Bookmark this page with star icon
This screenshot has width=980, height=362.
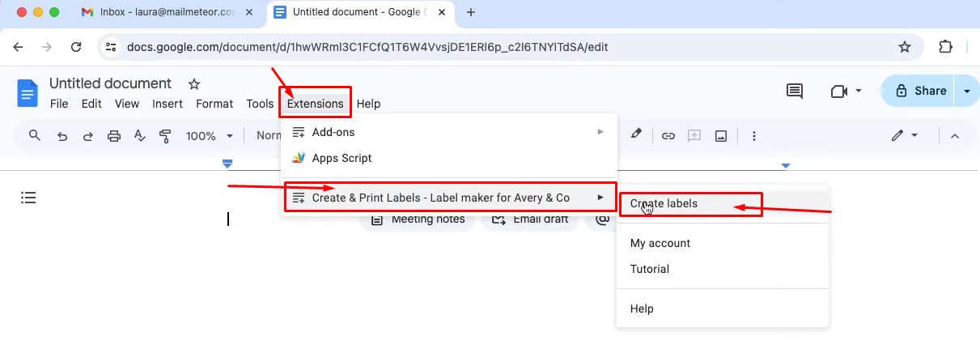pos(905,47)
